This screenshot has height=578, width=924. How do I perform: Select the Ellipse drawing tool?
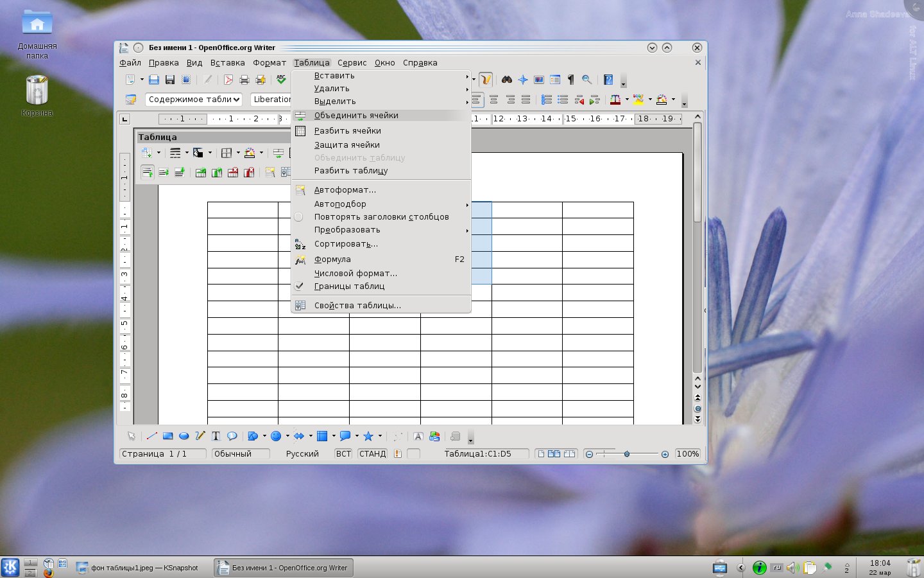[x=184, y=436]
